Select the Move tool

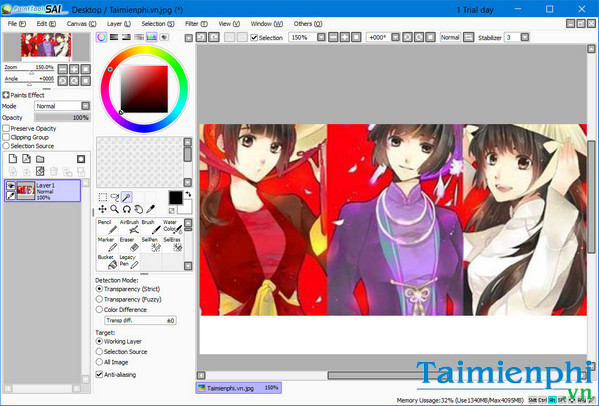click(102, 209)
